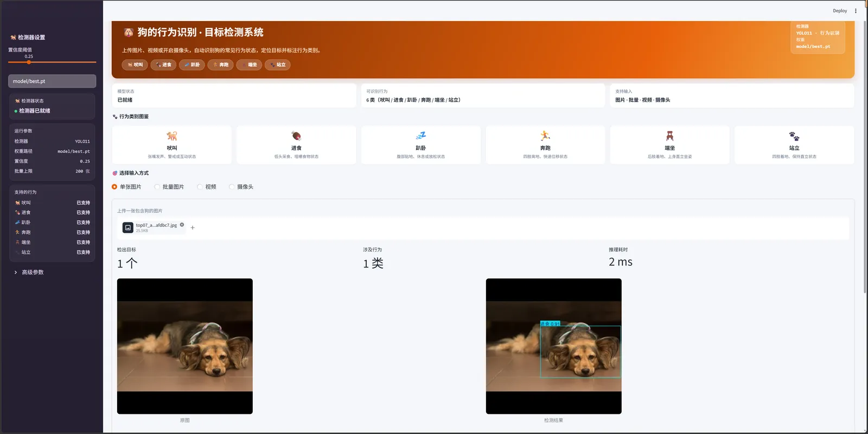Viewport: 868px width, 434px height.
Task: Click the model/best.pt weight path field
Action: tap(52, 81)
